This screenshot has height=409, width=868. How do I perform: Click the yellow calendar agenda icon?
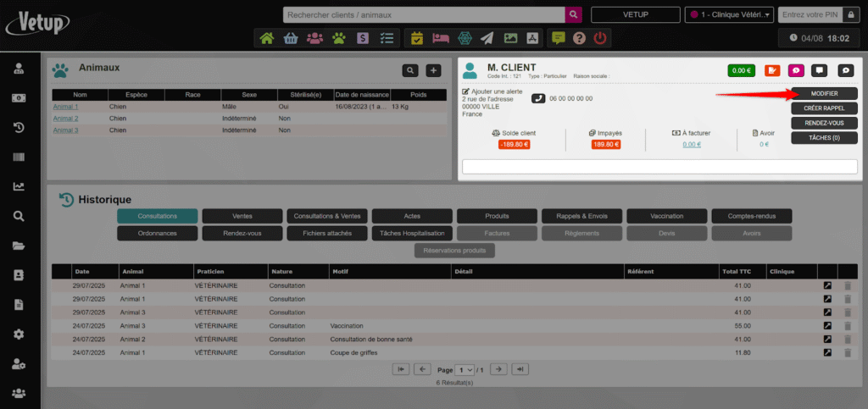pyautogui.click(x=416, y=38)
